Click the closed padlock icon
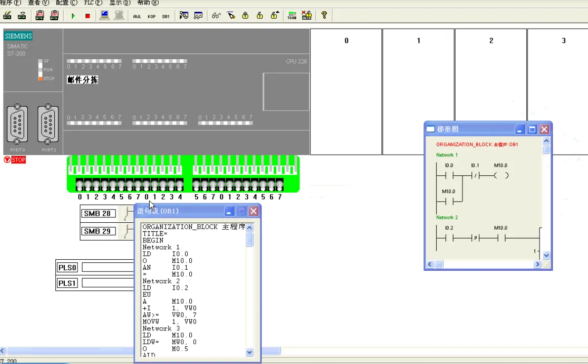588x364 pixels. point(245,15)
